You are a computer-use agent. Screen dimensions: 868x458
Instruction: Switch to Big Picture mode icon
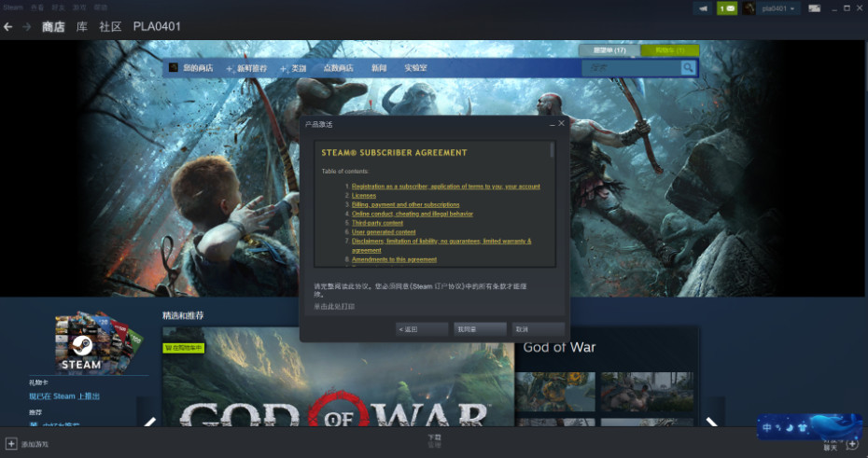[x=814, y=8]
